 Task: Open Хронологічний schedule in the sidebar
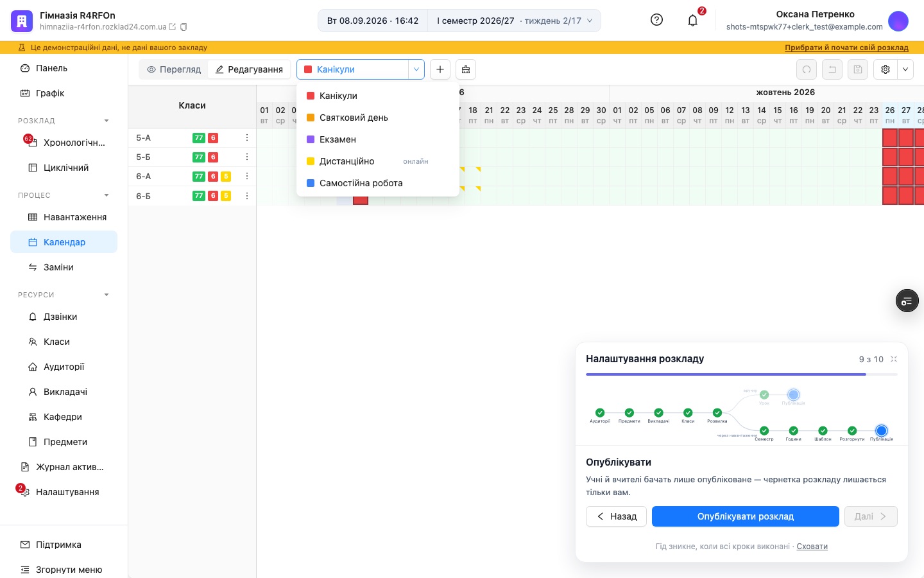click(64, 143)
